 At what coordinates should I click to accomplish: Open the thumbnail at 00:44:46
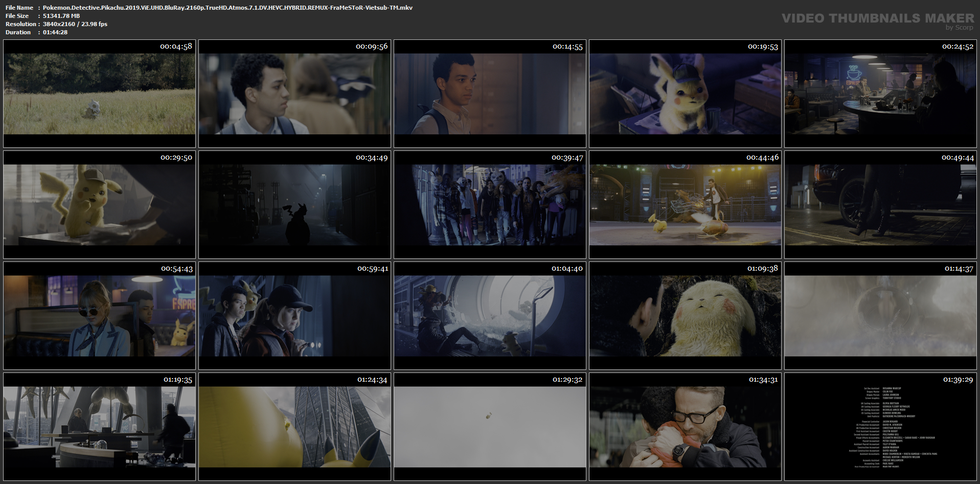tap(685, 205)
